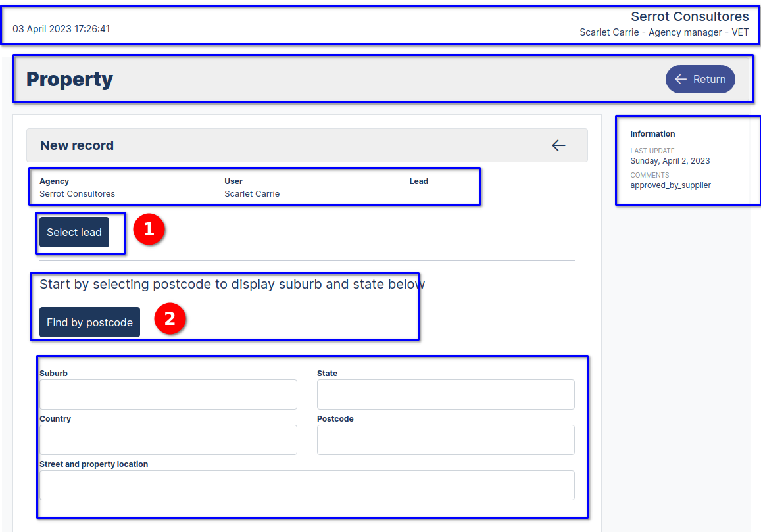Click inside the State input field

tap(445, 394)
